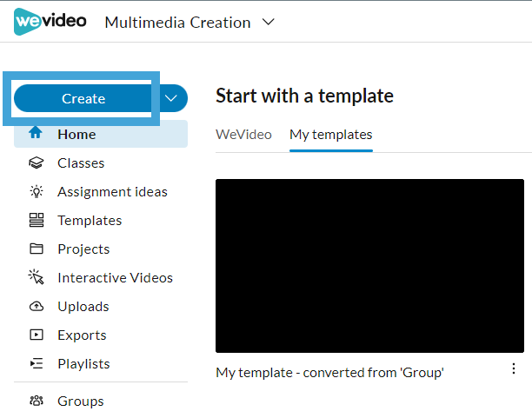The width and height of the screenshot is (532, 418).
Task: Click the Interactive Videos cursor icon
Action: point(36,277)
